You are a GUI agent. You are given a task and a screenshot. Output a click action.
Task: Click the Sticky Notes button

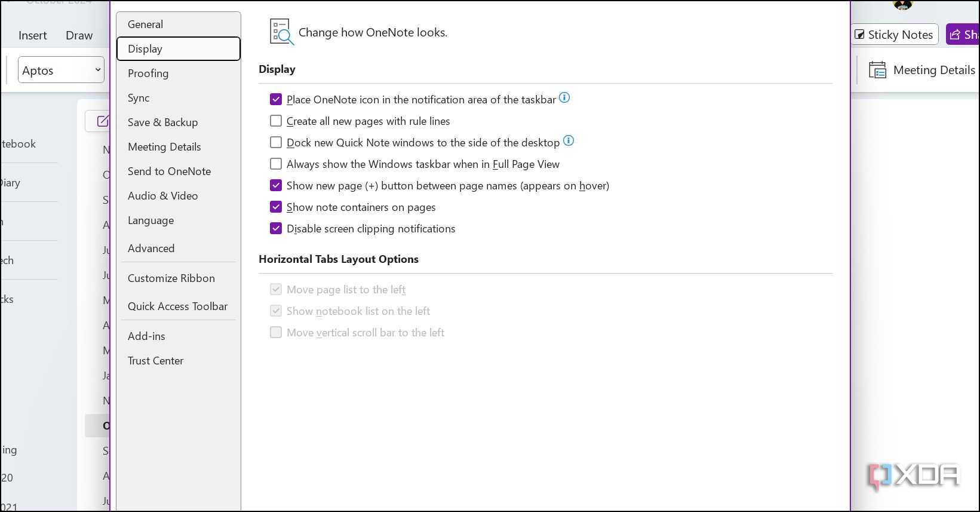tap(895, 35)
